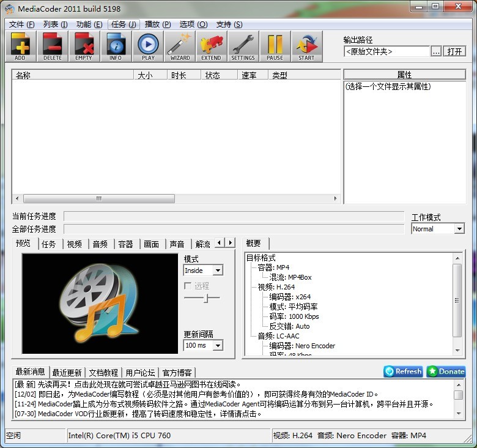Screen dimensions: 477x448
Task: Switch to the 视频 tab
Action: (74, 244)
